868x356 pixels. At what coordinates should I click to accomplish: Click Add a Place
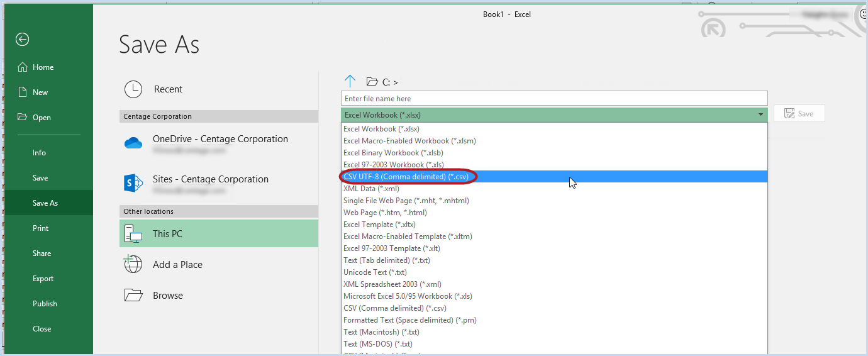(x=219, y=265)
